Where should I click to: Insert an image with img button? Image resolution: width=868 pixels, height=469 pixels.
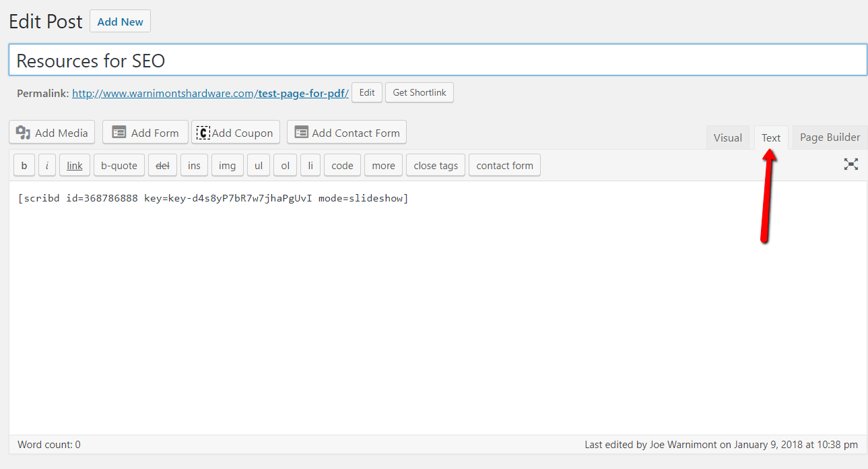[228, 165]
